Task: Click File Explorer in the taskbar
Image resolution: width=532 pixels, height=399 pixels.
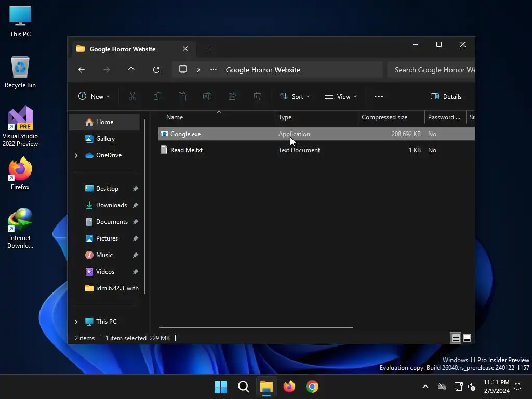Action: tap(267, 387)
